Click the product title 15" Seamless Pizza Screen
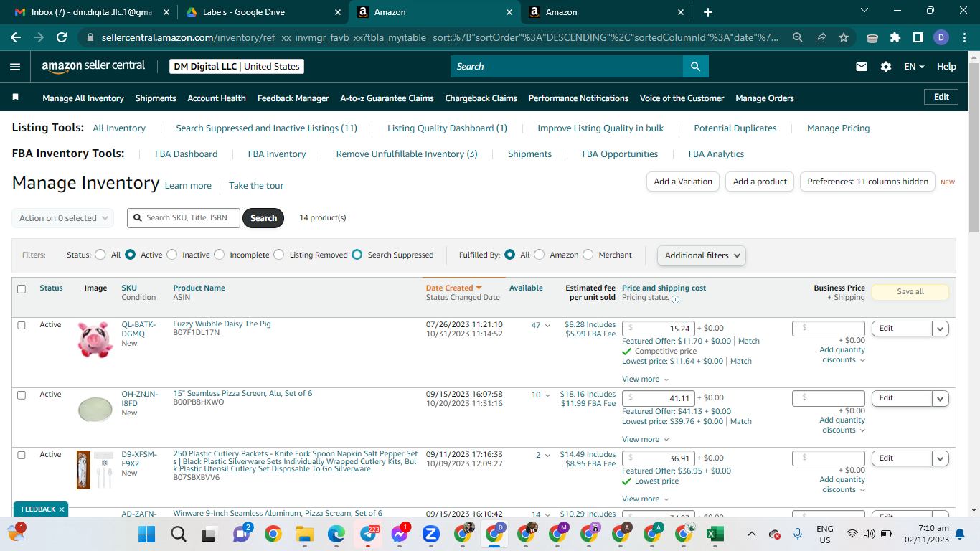Screen dimensions: 980x551 point(242,393)
